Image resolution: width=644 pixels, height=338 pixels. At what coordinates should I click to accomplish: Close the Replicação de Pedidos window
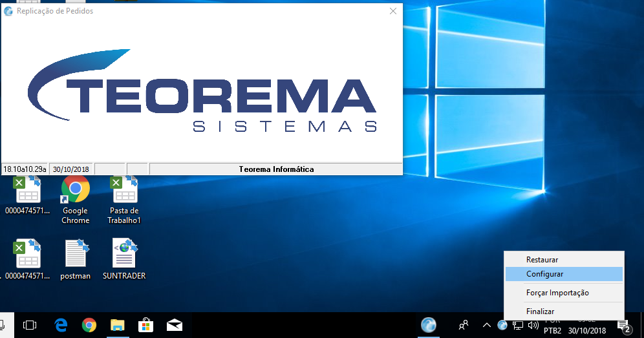pyautogui.click(x=393, y=11)
